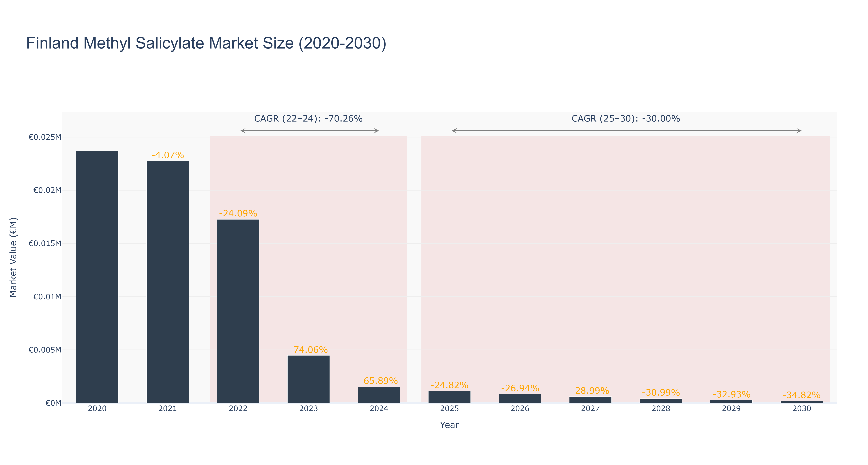This screenshot has width=868, height=465.
Task: Click the 2021 x-axis label
Action: click(x=167, y=409)
